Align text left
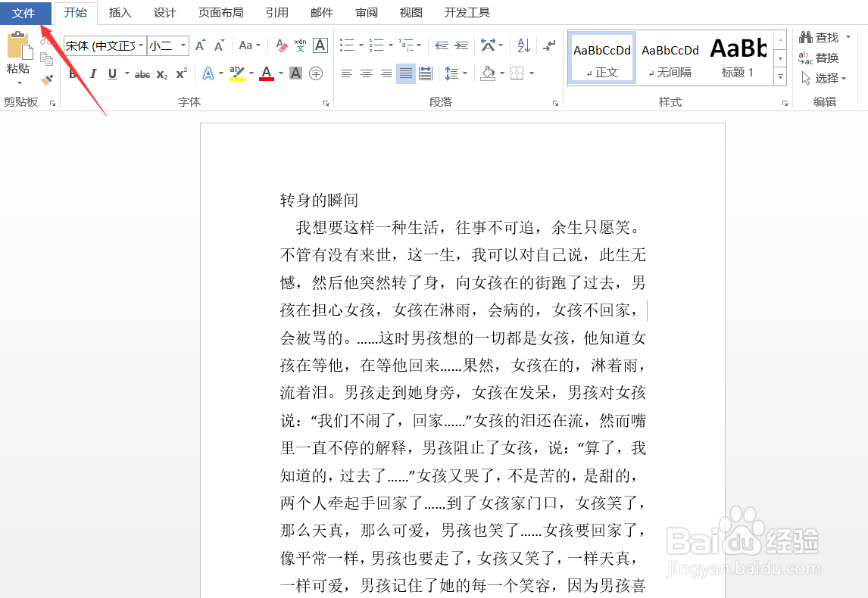 click(x=347, y=73)
